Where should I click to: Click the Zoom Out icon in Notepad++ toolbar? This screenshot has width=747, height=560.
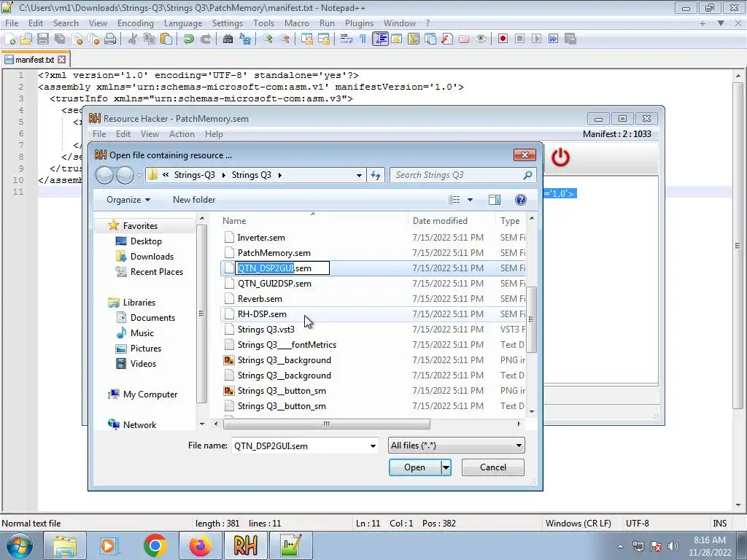285,39
